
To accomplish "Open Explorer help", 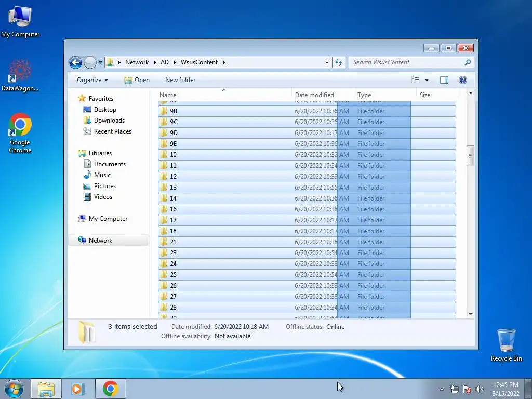I will tap(462, 80).
